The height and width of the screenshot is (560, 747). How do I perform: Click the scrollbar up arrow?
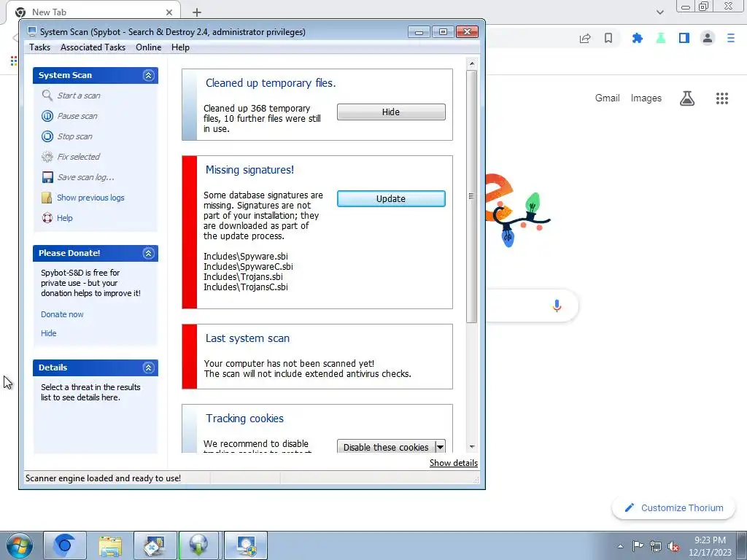[472, 63]
